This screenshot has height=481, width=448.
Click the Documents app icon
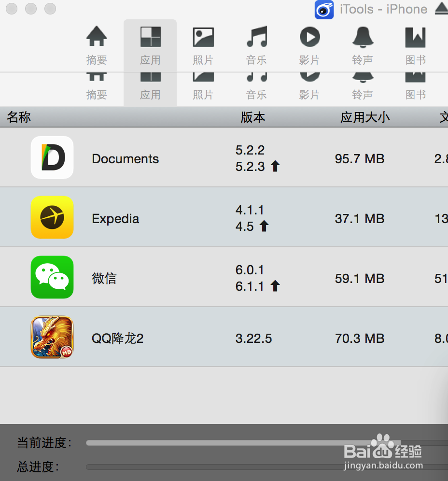52,157
